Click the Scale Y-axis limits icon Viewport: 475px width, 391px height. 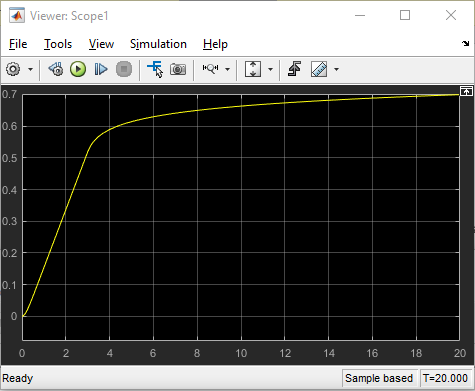[253, 69]
